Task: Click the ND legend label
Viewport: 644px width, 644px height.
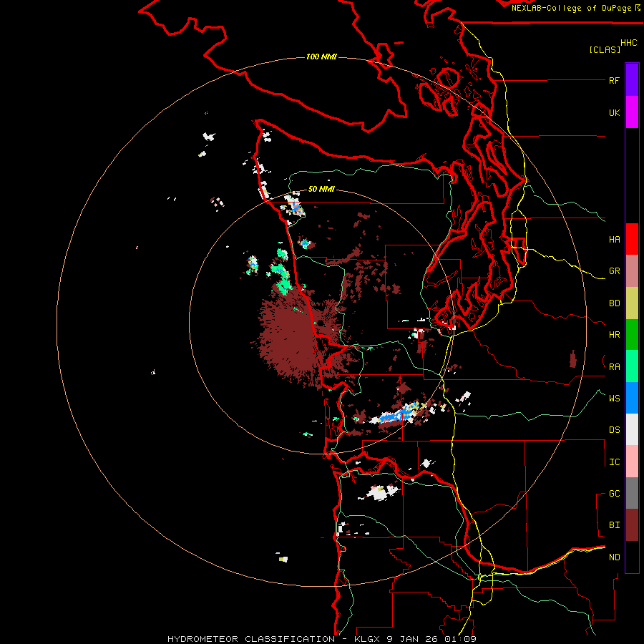Action: [x=614, y=557]
